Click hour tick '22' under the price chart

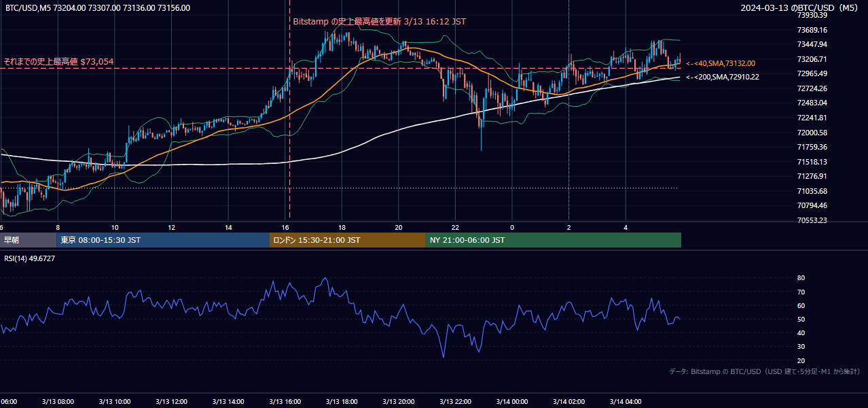(x=455, y=228)
